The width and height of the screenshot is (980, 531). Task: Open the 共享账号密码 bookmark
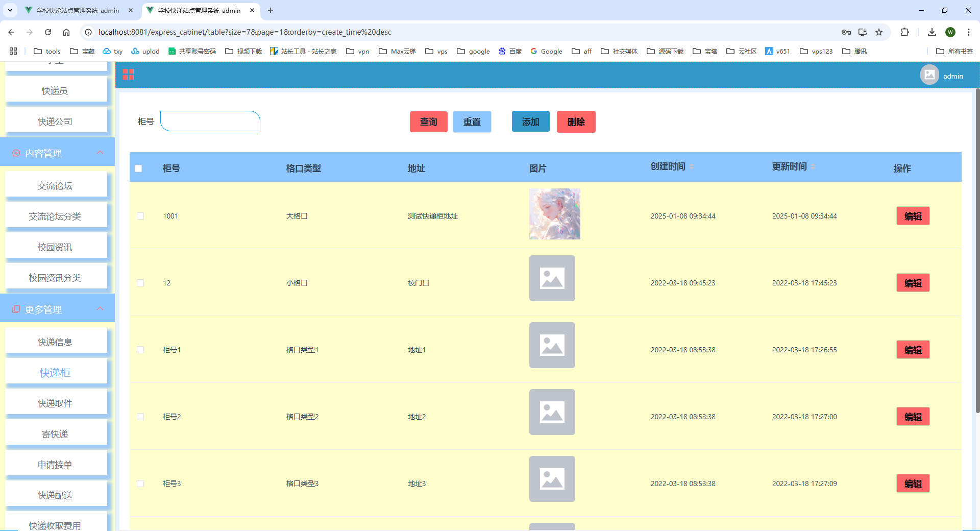pos(192,51)
